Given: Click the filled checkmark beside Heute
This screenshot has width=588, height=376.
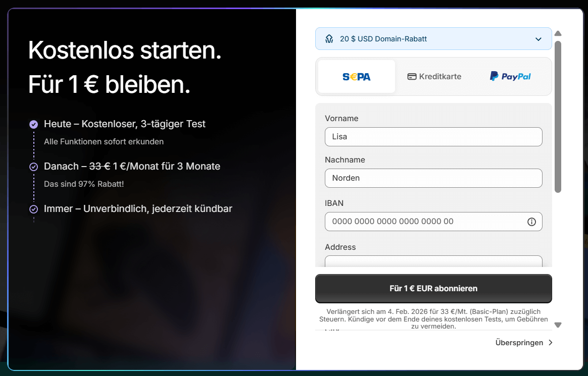Looking at the screenshot, I should pos(33,124).
